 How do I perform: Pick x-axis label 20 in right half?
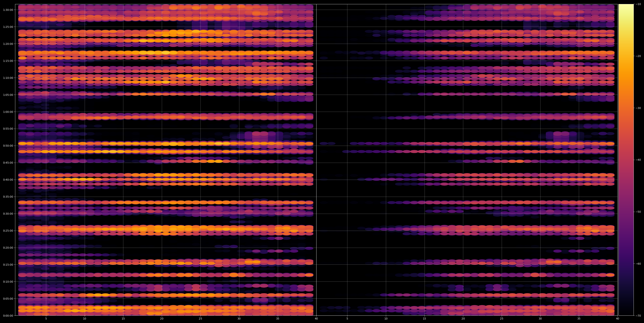[x=463, y=319]
